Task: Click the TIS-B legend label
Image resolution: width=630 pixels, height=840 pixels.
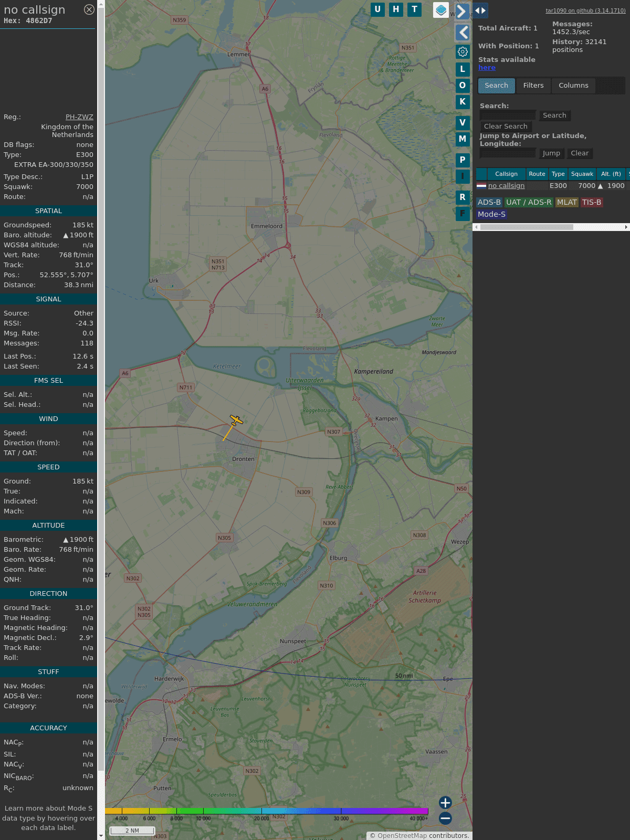Action: pyautogui.click(x=592, y=203)
